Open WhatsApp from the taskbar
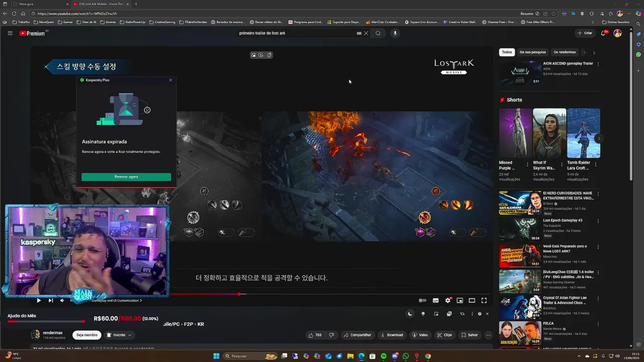 tap(406, 356)
